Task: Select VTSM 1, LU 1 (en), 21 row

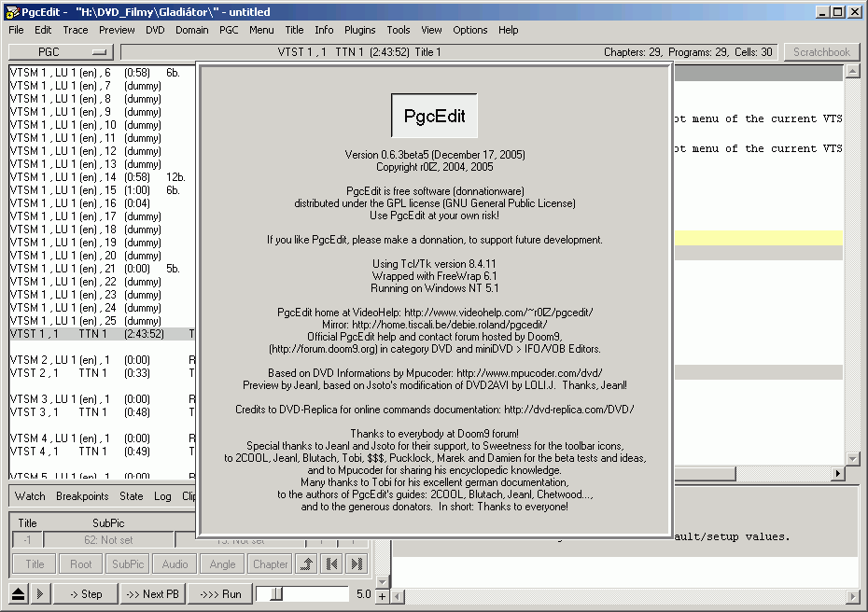Action: tap(103, 269)
